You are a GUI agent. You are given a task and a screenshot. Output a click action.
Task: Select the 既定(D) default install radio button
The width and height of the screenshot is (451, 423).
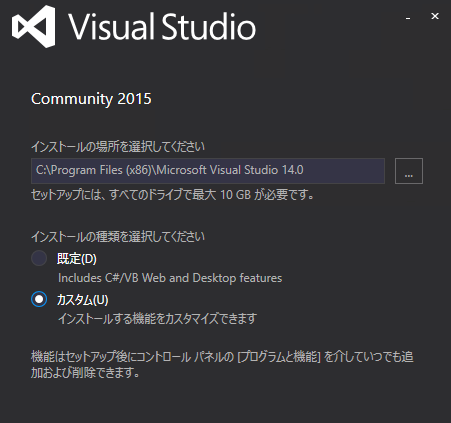(39, 258)
